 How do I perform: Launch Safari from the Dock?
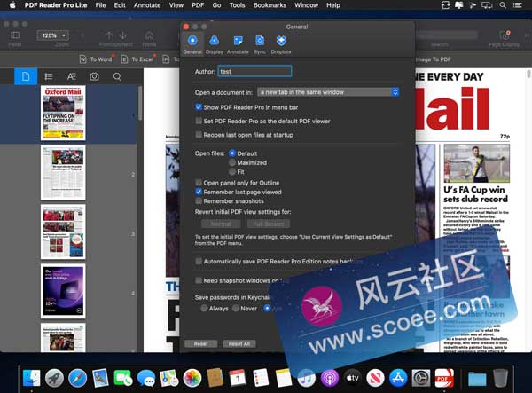77,378
